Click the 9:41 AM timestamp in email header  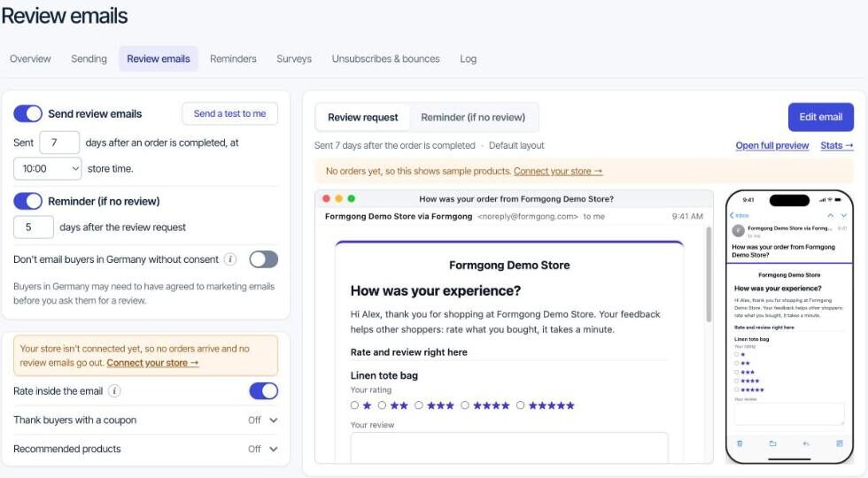[x=687, y=216]
